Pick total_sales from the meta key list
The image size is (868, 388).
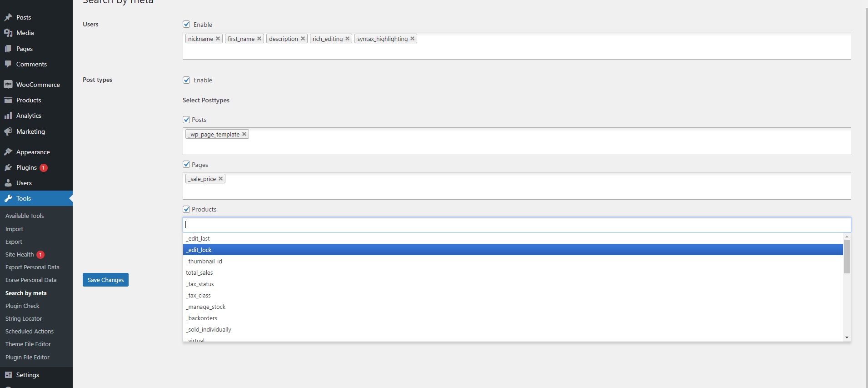pyautogui.click(x=200, y=272)
